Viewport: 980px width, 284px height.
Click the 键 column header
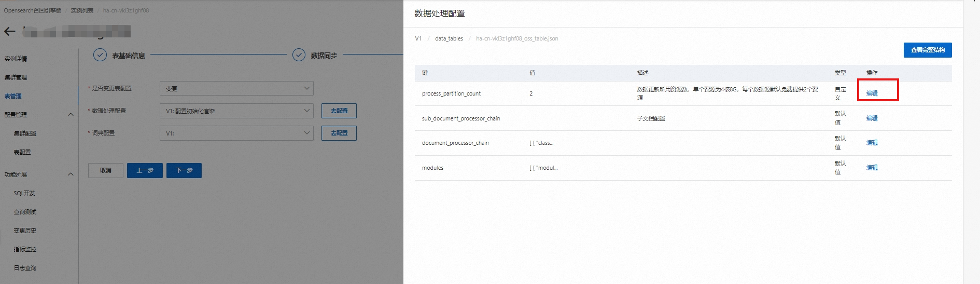pos(425,73)
